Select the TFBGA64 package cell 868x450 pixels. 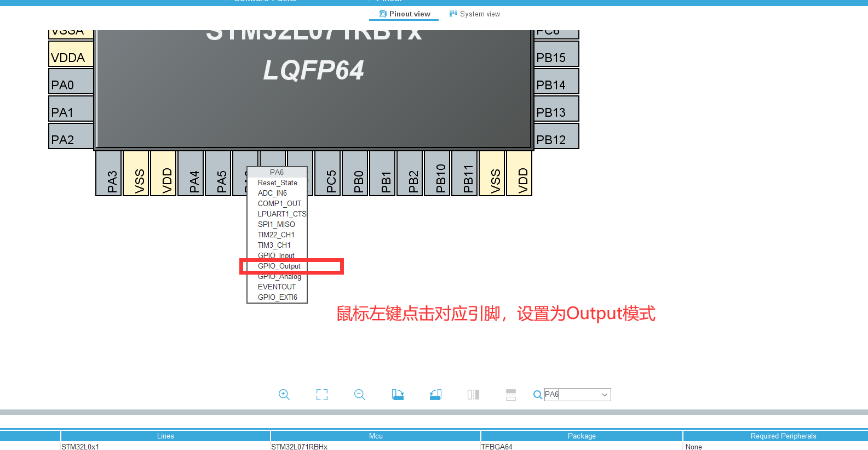click(x=582, y=446)
